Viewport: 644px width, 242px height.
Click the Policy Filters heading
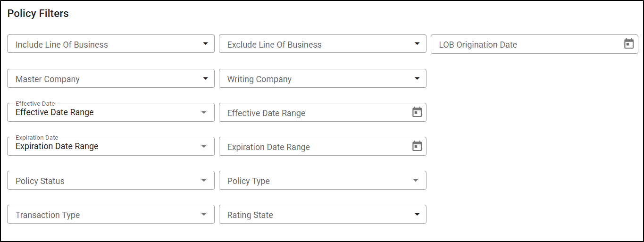(x=38, y=14)
